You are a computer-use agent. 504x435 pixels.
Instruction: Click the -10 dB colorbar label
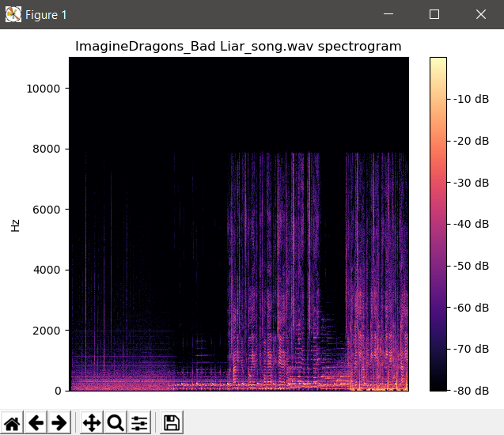pos(472,99)
